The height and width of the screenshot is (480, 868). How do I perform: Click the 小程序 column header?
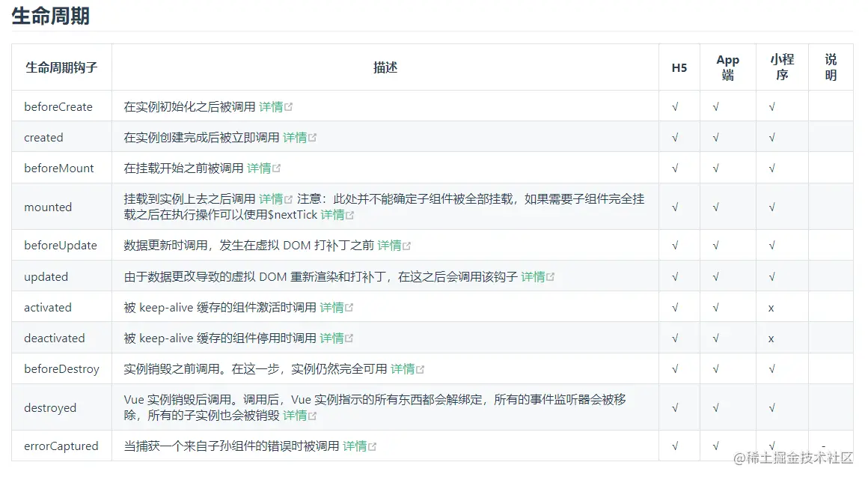click(x=782, y=67)
